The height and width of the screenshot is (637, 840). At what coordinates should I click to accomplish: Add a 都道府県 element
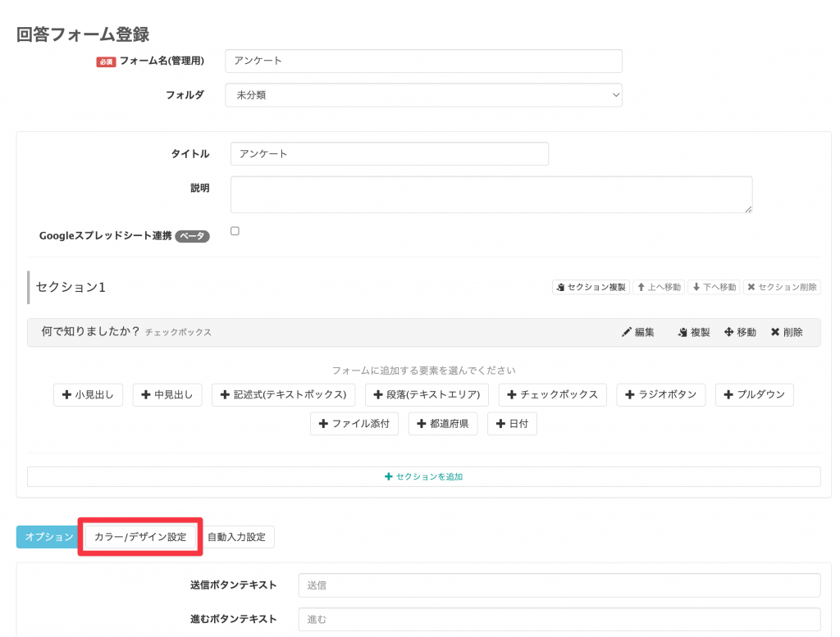[442, 423]
